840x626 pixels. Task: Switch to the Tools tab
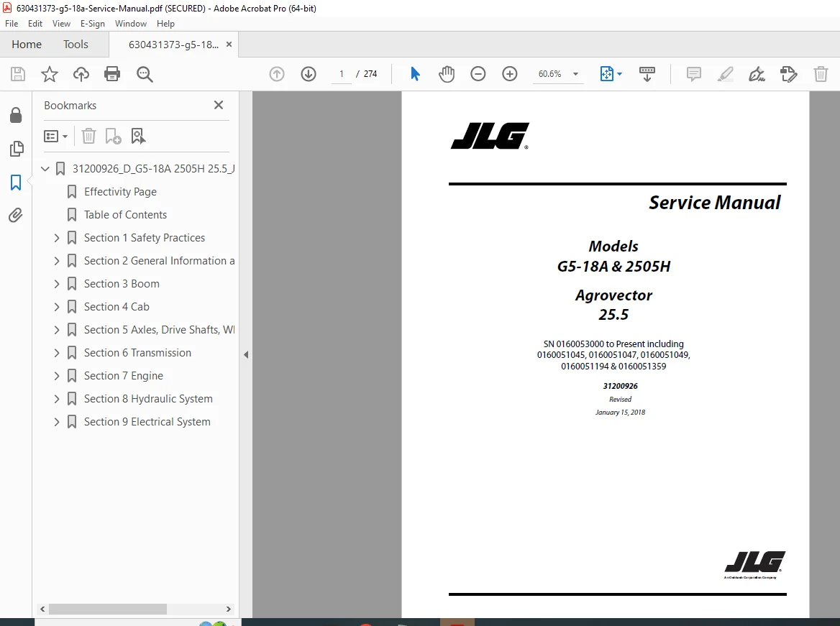pos(76,45)
